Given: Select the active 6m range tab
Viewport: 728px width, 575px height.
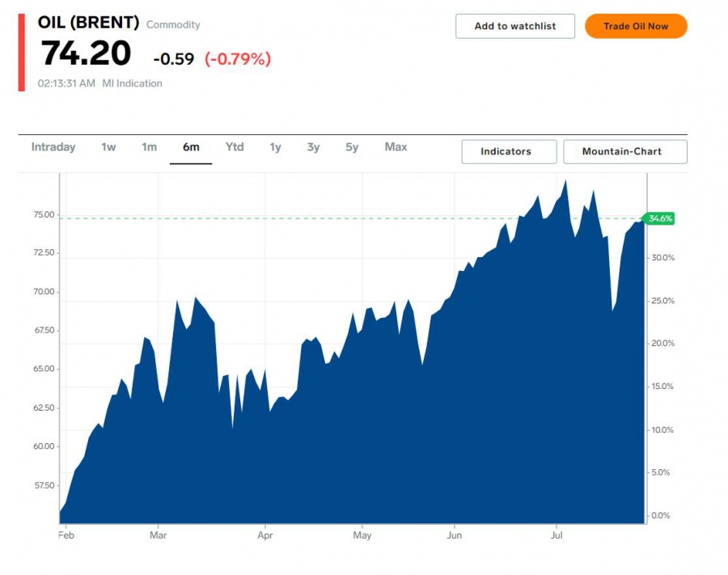Looking at the screenshot, I should (191, 147).
